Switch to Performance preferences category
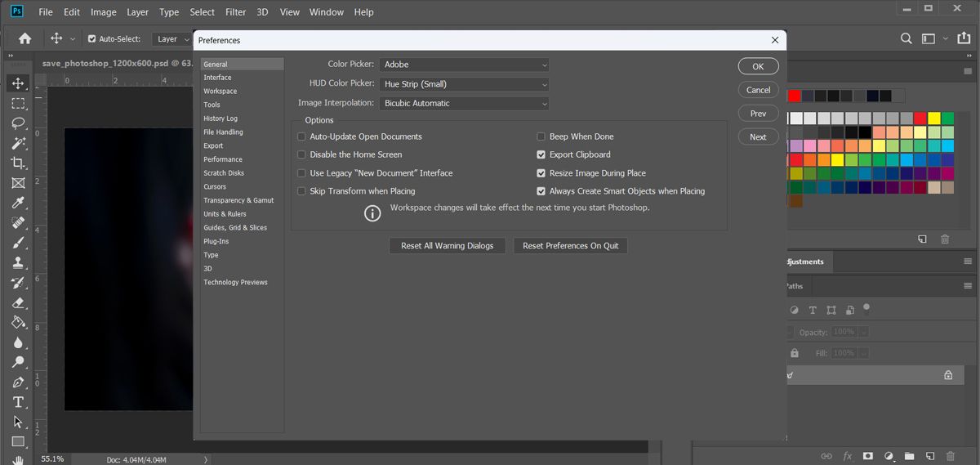Screen dimensions: 980x465 [x=223, y=159]
